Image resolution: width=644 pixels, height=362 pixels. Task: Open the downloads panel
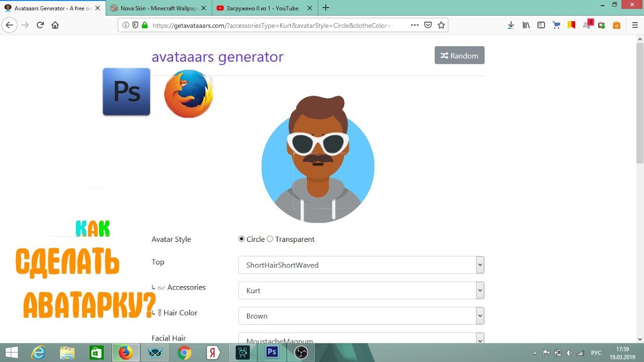click(511, 25)
